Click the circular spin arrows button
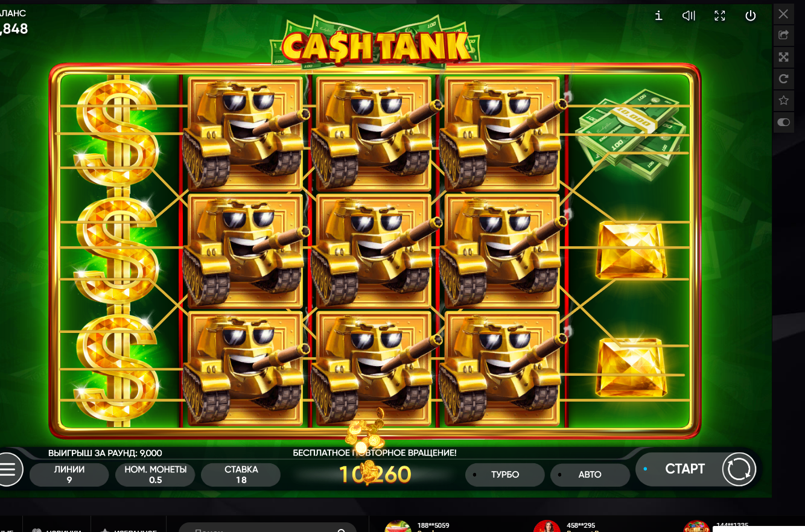Screen dimensions: 805x532 pyautogui.click(x=739, y=469)
